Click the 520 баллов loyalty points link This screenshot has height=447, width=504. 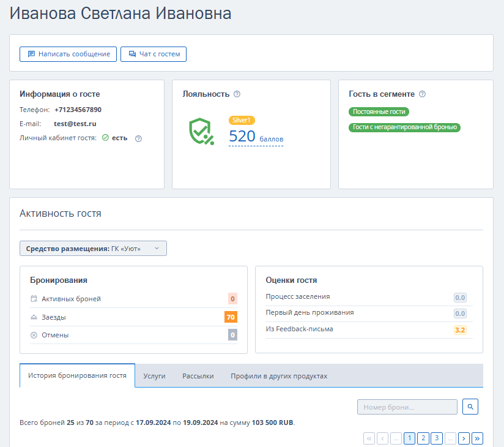256,137
